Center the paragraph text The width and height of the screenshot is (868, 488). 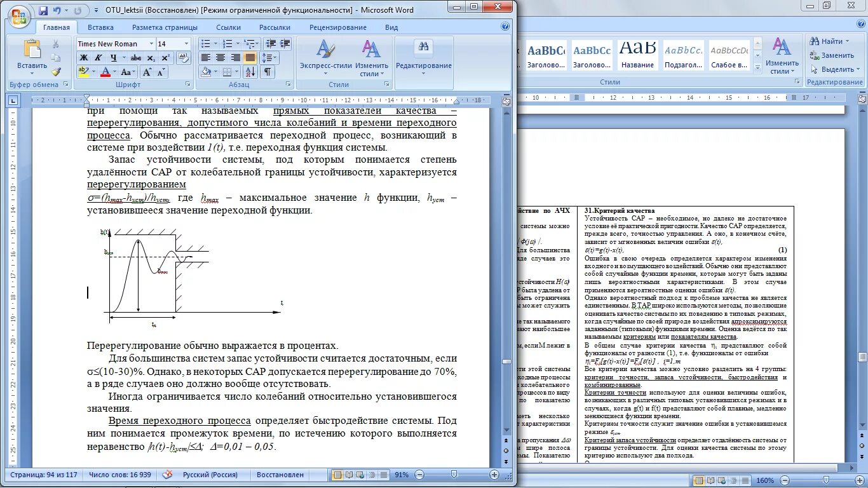pyautogui.click(x=220, y=58)
